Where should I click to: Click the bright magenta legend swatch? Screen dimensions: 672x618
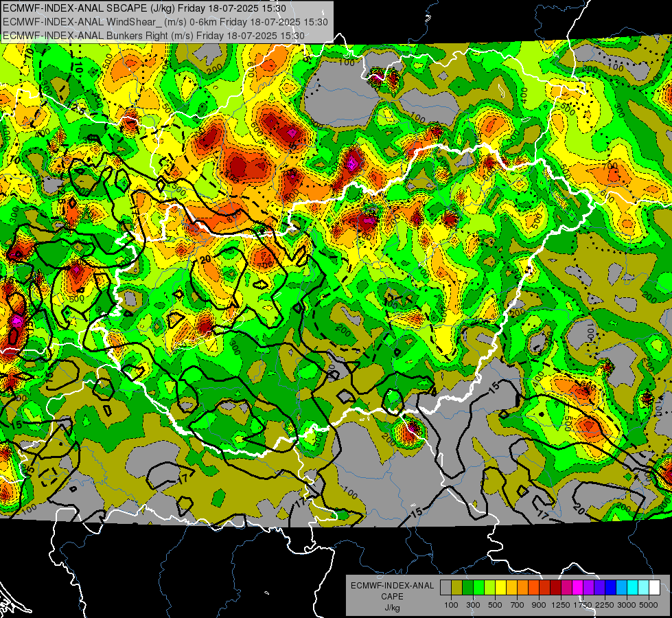click(x=577, y=588)
